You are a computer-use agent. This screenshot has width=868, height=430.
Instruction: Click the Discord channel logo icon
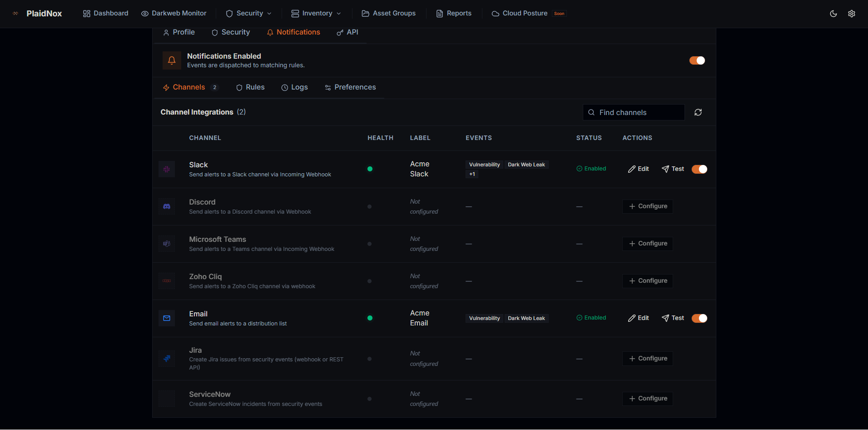167,206
